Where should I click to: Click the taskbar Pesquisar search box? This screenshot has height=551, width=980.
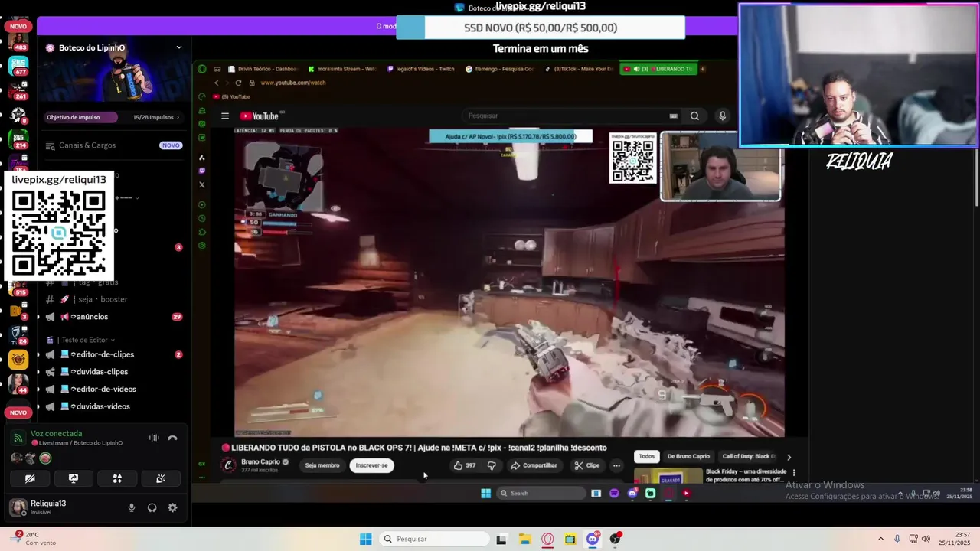click(x=433, y=539)
